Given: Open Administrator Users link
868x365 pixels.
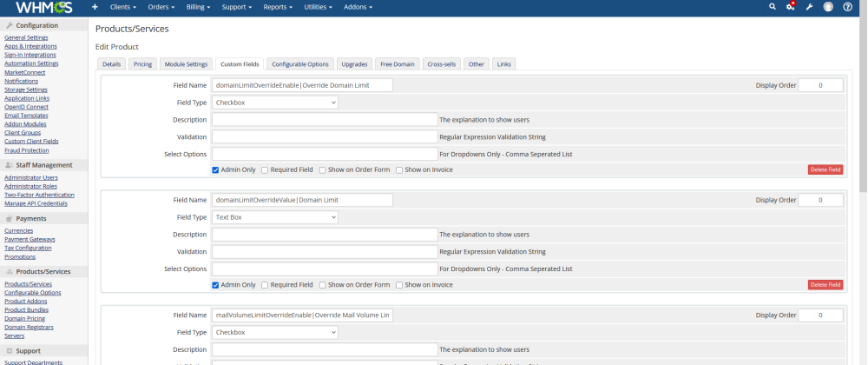Looking at the screenshot, I should point(31,178).
